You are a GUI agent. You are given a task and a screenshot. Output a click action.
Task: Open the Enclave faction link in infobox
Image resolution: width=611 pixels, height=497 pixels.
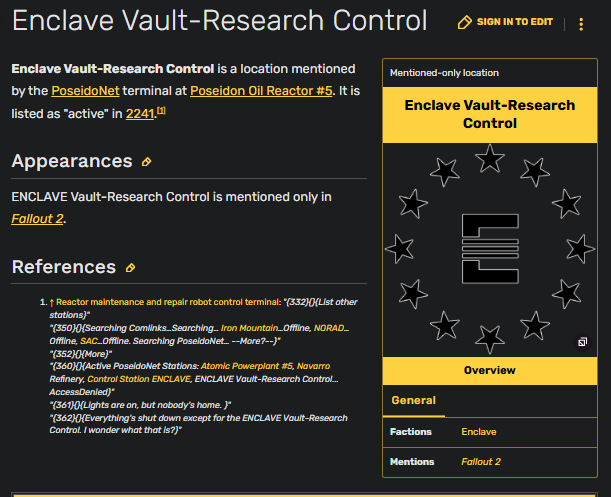tap(479, 432)
